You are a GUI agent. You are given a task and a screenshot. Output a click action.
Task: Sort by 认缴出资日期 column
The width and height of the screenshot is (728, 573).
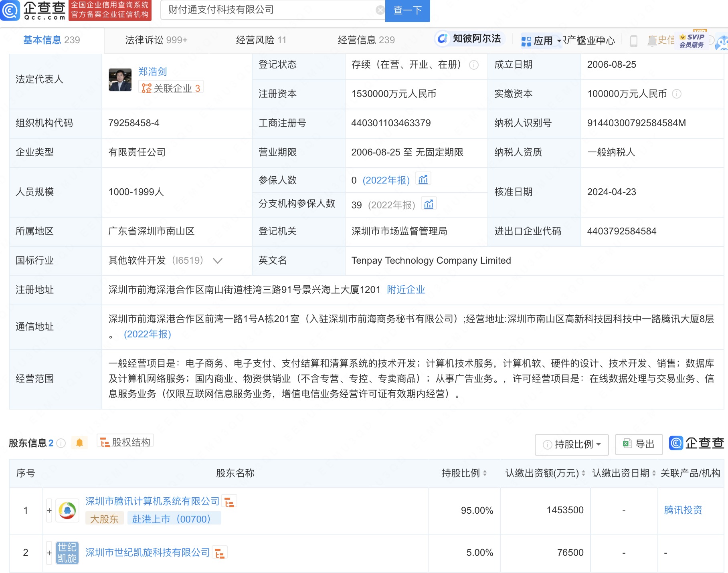pos(654,473)
